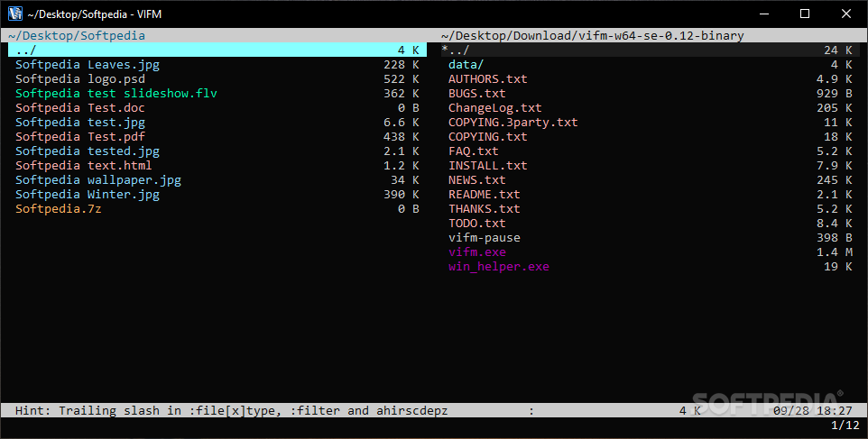
Task: Select vifm-pause file
Action: coord(485,237)
